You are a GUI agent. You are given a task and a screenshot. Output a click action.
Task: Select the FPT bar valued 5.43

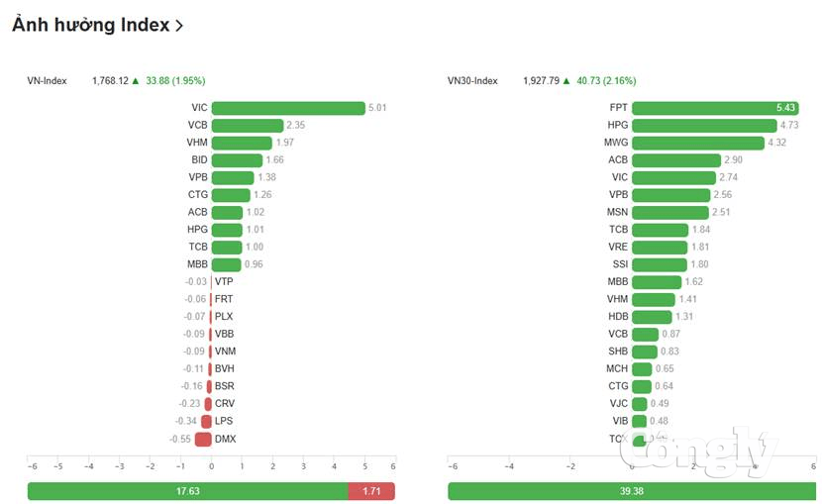click(x=716, y=108)
